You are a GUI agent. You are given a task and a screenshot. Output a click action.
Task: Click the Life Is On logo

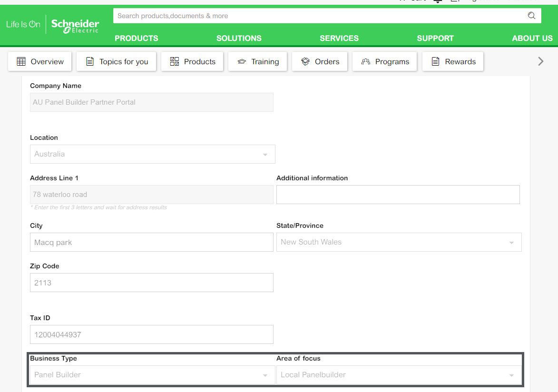click(x=23, y=24)
